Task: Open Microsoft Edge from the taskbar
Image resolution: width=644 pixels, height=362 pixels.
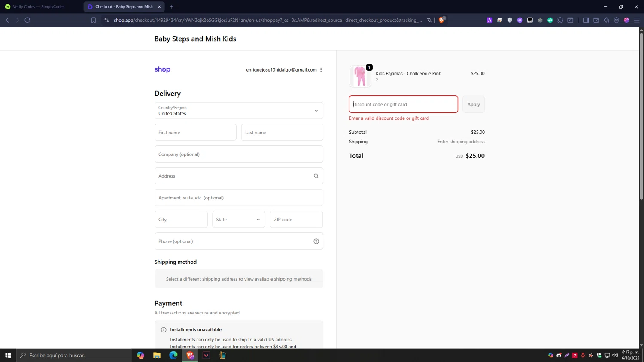Action: (173, 355)
